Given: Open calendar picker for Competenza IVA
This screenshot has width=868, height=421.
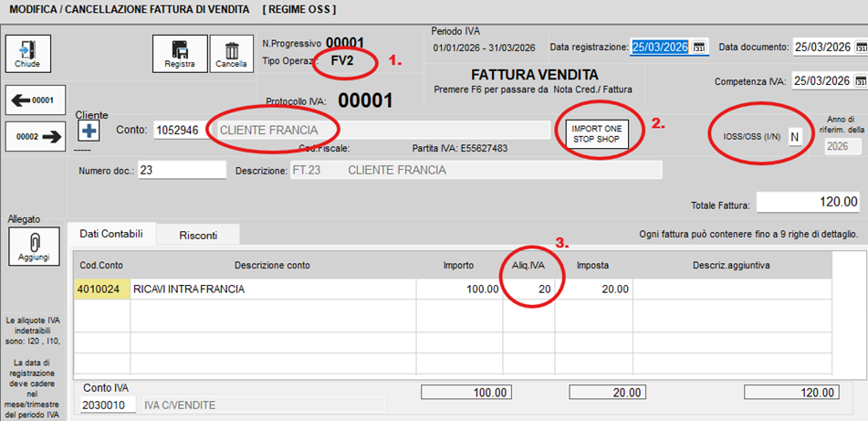Looking at the screenshot, I should pos(860,80).
